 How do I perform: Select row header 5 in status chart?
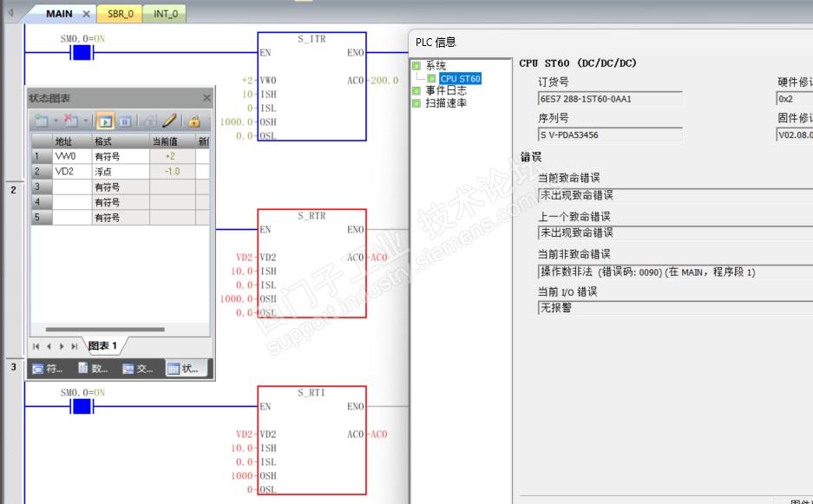(x=42, y=217)
